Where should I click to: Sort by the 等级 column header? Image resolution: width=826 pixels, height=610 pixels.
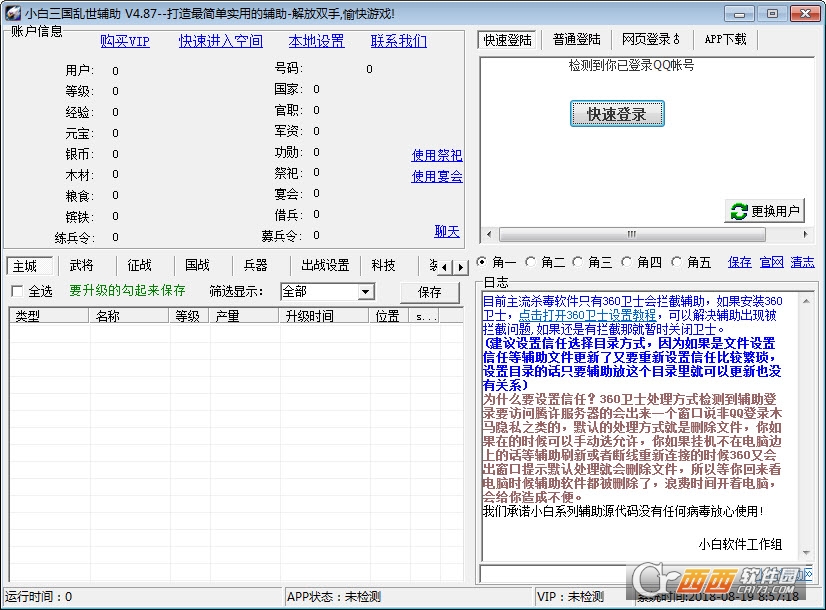coord(189,316)
